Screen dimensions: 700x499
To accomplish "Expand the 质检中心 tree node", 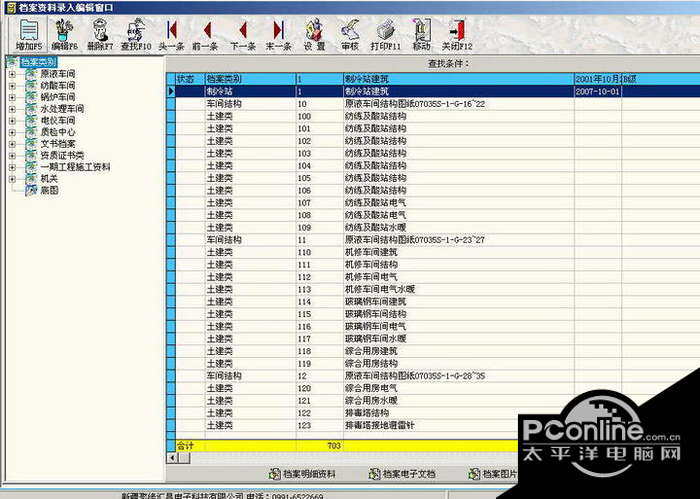I will coord(12,132).
